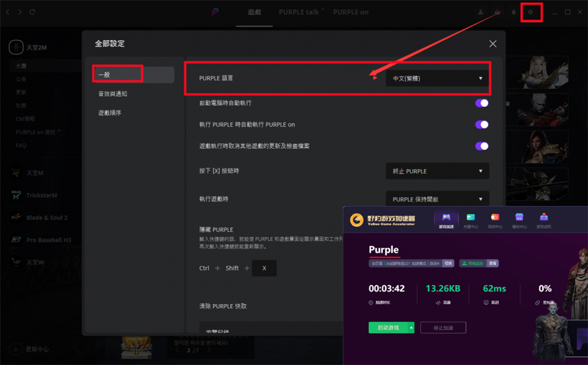Open the notifications bell icon
Viewport: 588px width, 365px height.
coord(514,12)
